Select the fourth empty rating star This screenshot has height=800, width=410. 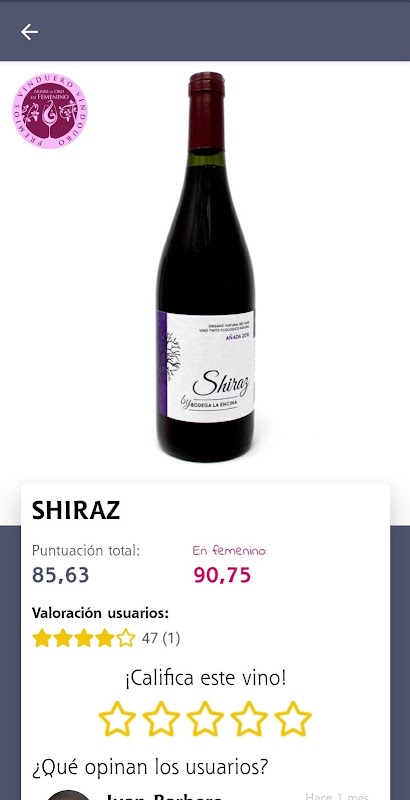coord(249,718)
